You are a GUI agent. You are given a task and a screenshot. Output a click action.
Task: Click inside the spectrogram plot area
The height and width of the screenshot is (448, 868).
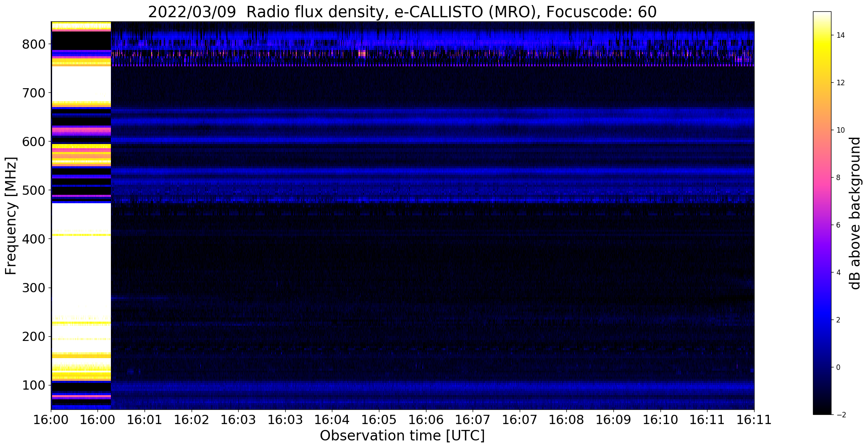(402, 215)
